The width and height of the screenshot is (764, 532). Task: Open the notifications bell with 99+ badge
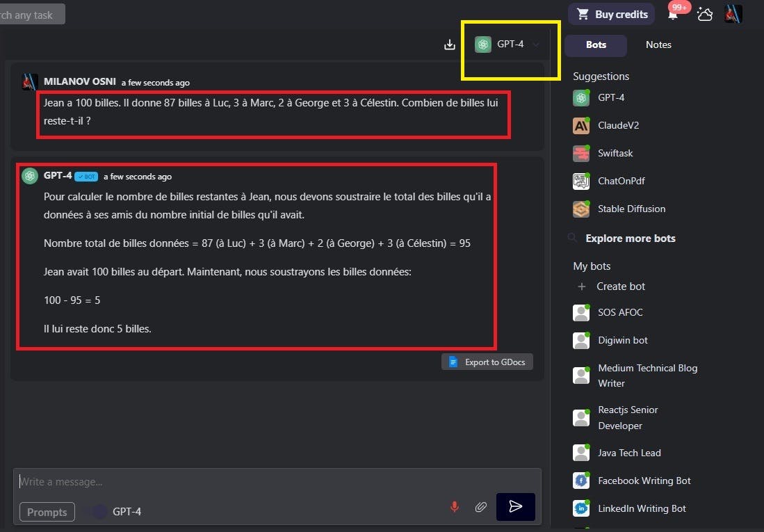click(674, 14)
